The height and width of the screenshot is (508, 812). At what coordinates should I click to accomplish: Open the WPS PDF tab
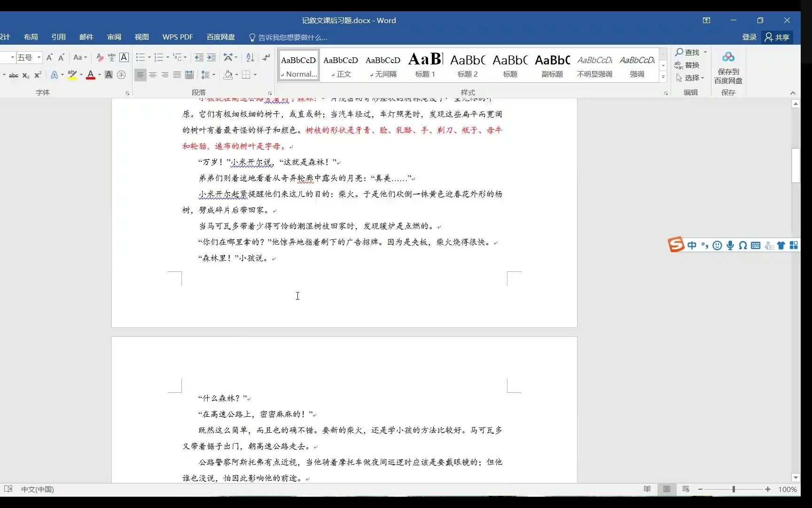click(178, 37)
